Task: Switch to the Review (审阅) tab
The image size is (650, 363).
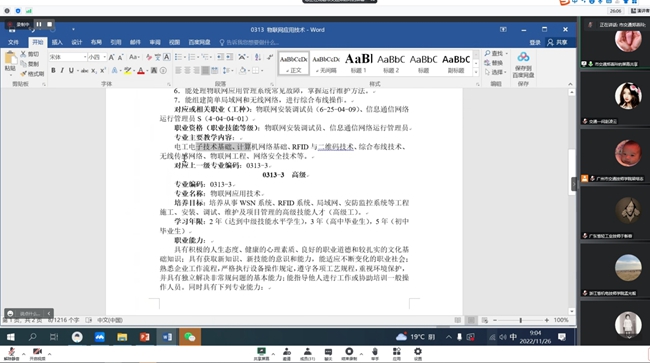Action: click(155, 42)
